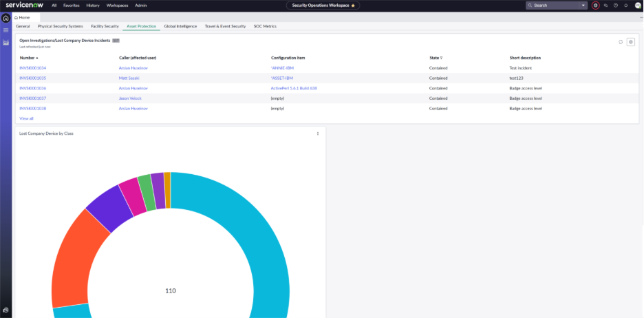Open caller Jason Velock
The image size is (644, 318).
tap(130, 98)
